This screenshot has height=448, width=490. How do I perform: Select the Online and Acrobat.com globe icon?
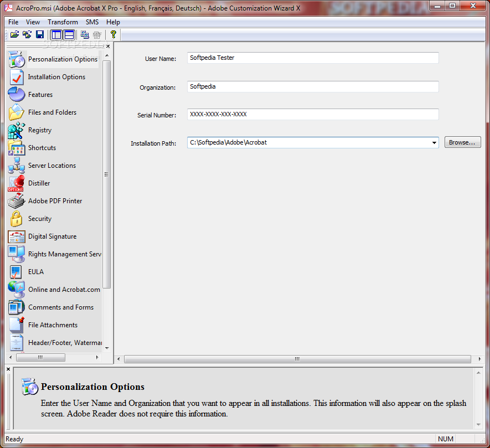tap(17, 290)
